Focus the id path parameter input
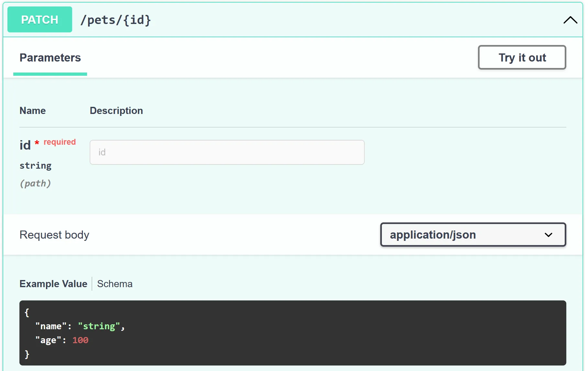588x371 pixels. 227,152
